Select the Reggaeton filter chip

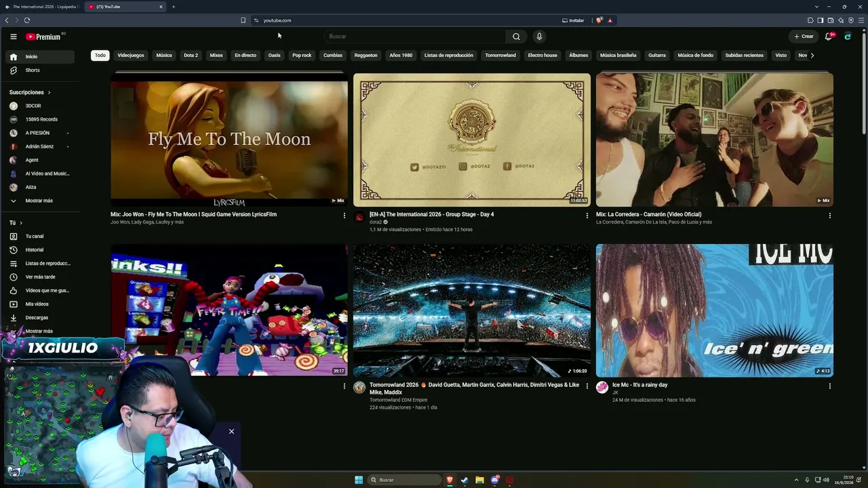366,56
